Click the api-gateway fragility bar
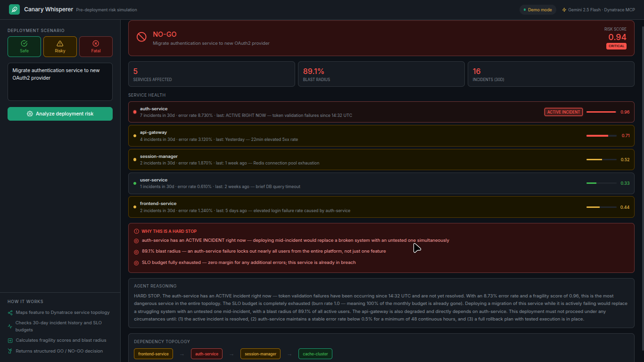Viewport: 644px width, 362px height. pos(601,136)
